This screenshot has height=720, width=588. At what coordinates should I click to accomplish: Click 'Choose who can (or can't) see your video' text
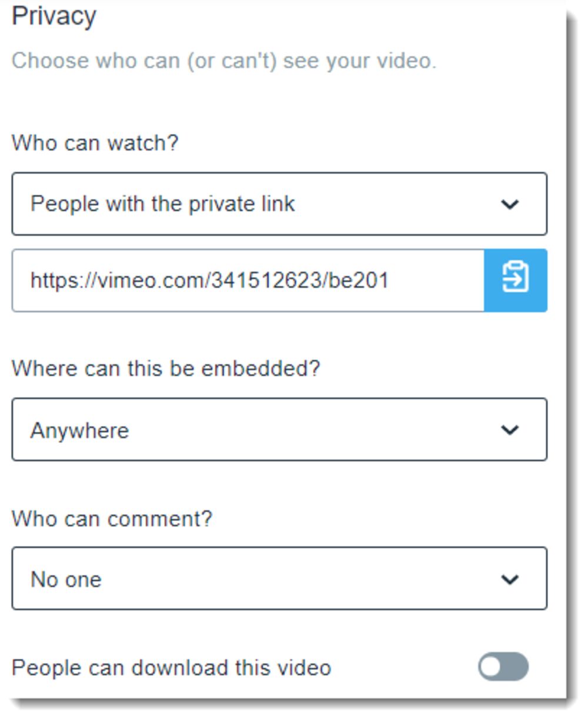[224, 61]
